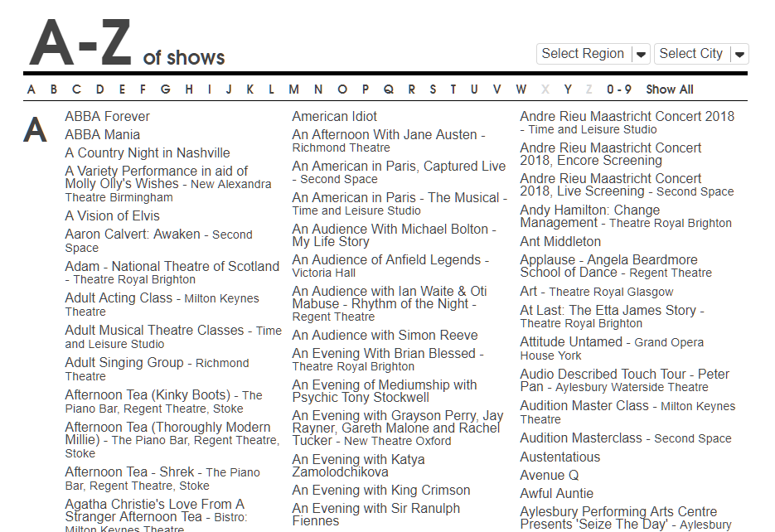This screenshot has height=532, width=775.
Task: Open the Select City dropdown
Action: coord(692,53)
